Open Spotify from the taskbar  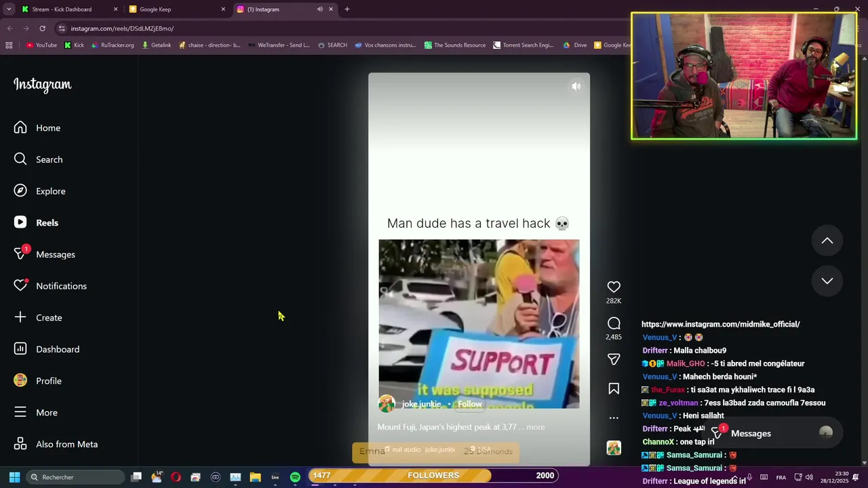tap(295, 477)
